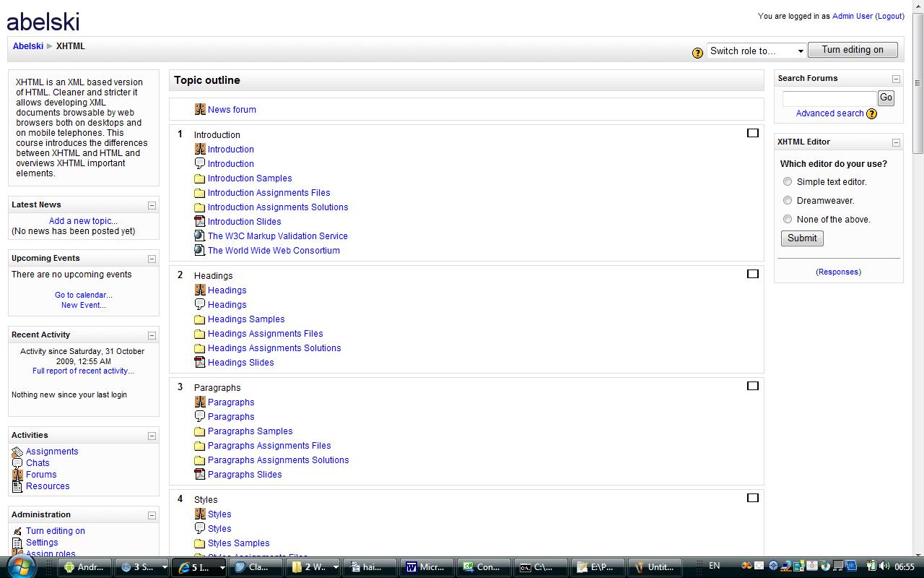Choose None of the above option

(x=788, y=219)
